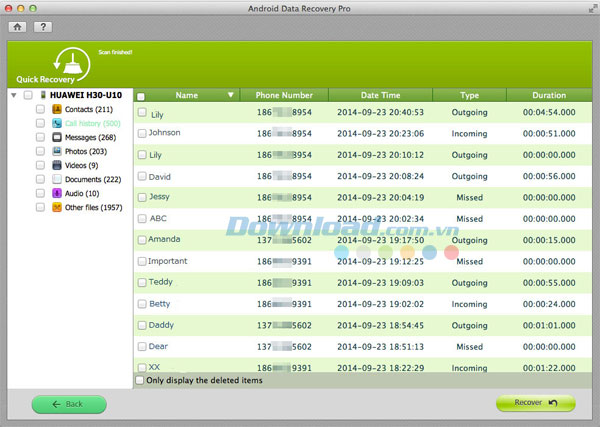The image size is (600, 427).
Task: Open the Help question mark button
Action: pos(43,26)
